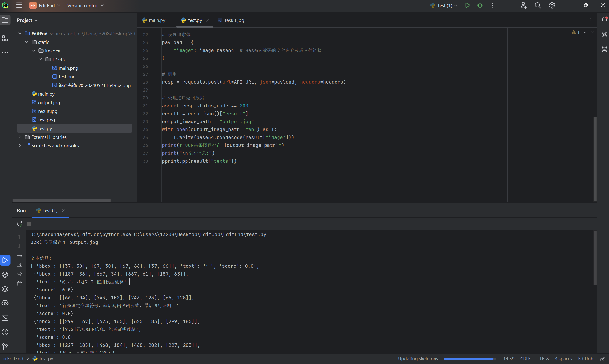Open more run actions menu
This screenshot has width=609, height=364.
click(x=492, y=6)
